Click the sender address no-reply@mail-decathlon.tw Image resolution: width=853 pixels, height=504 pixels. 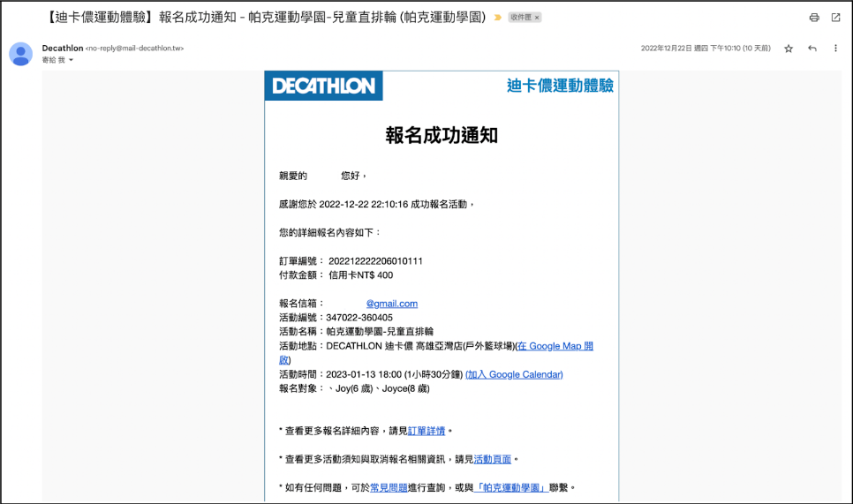tap(134, 49)
